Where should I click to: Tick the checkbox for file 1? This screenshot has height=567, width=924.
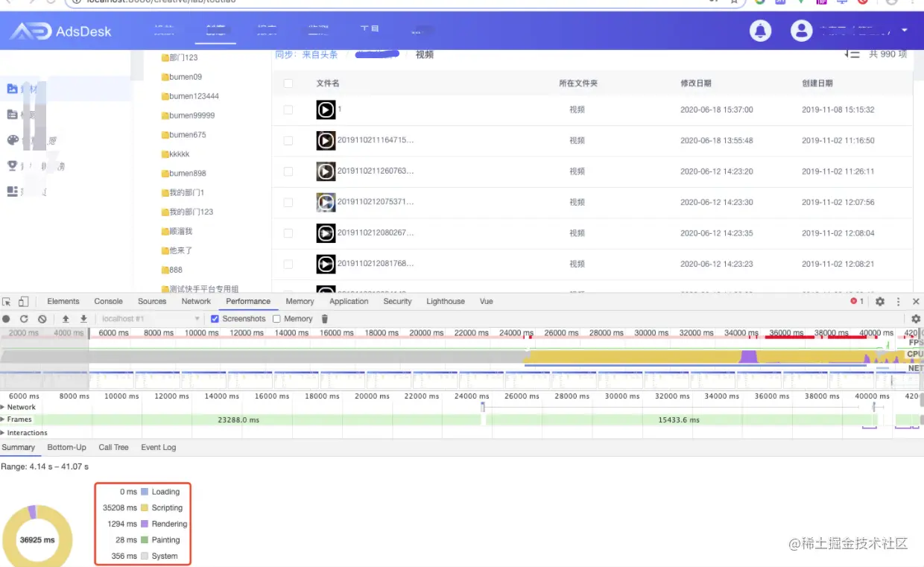pos(288,110)
